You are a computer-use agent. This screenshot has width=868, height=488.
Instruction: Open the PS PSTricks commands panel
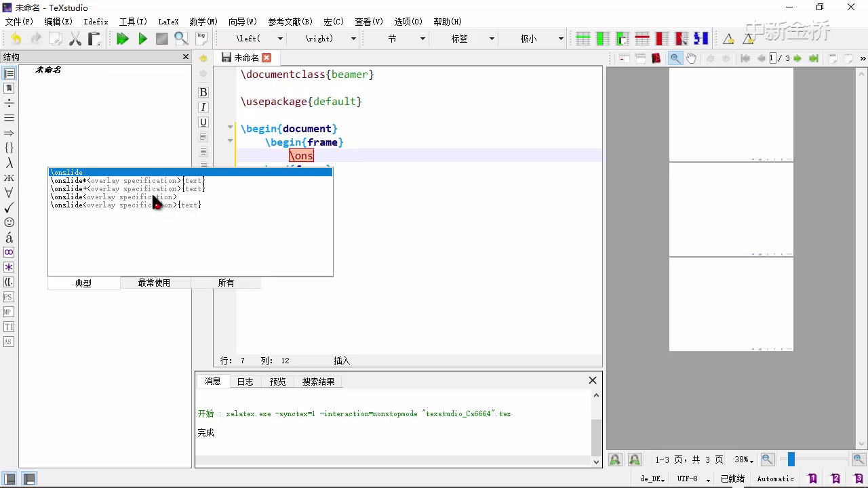pyautogui.click(x=9, y=297)
